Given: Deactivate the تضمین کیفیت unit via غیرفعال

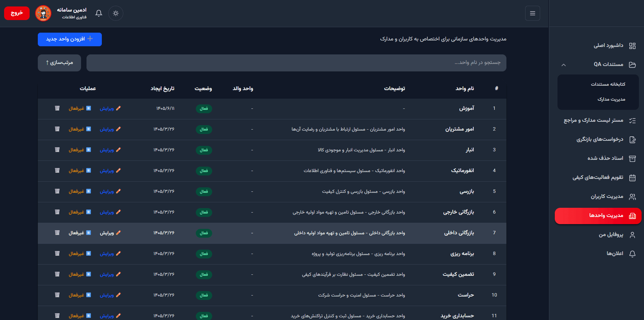Looking at the screenshot, I should click(80, 274).
